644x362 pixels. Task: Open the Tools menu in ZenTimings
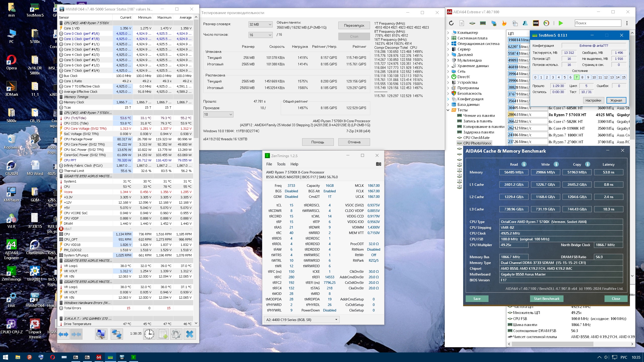coord(281,164)
